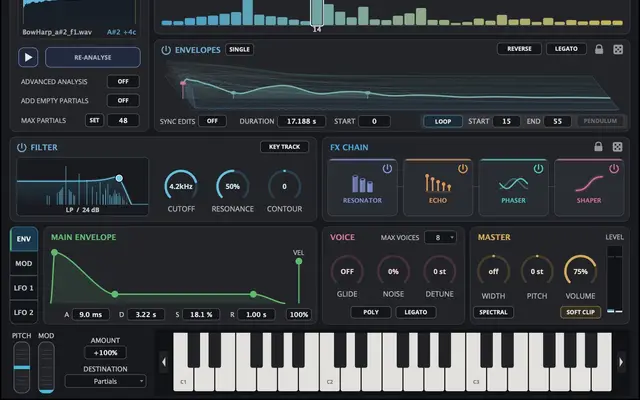Screen dimensions: 640x400
Task: Click the VEL slider handle in Main Envelope
Action: pos(299,261)
